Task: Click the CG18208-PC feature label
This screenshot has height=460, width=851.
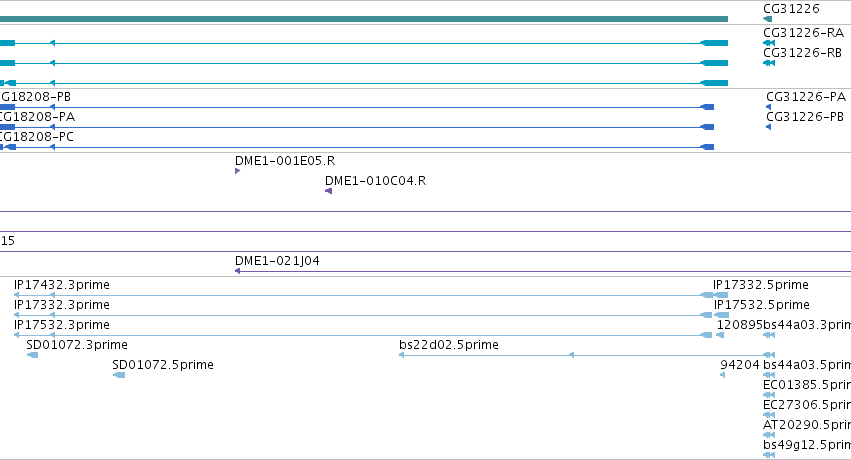Action: point(36,137)
